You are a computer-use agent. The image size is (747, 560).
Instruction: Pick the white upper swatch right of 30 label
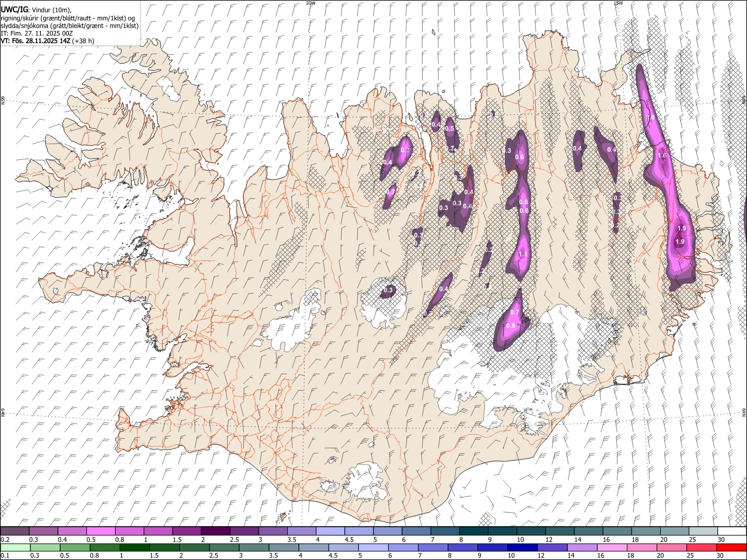coord(732,531)
